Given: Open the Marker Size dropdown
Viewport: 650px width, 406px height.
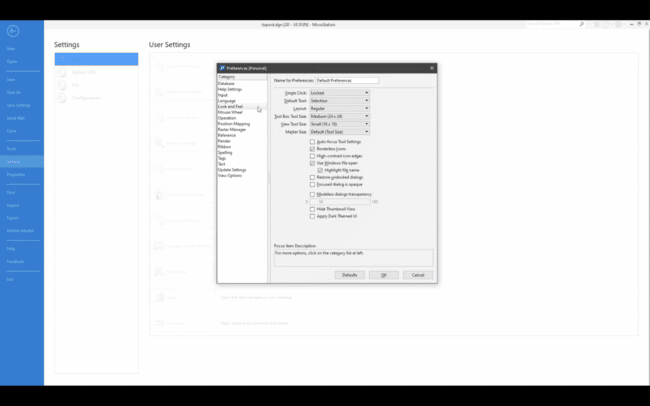Looking at the screenshot, I should (x=340, y=132).
